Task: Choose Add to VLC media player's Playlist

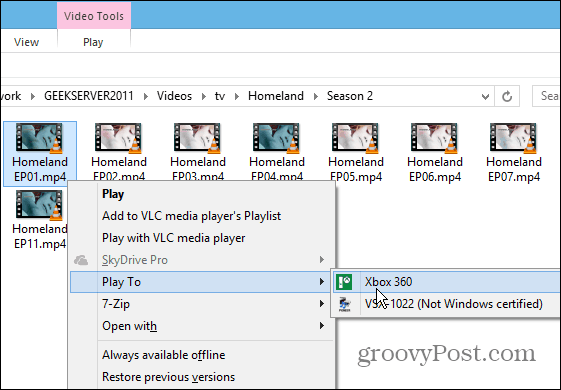Action: 202,216
